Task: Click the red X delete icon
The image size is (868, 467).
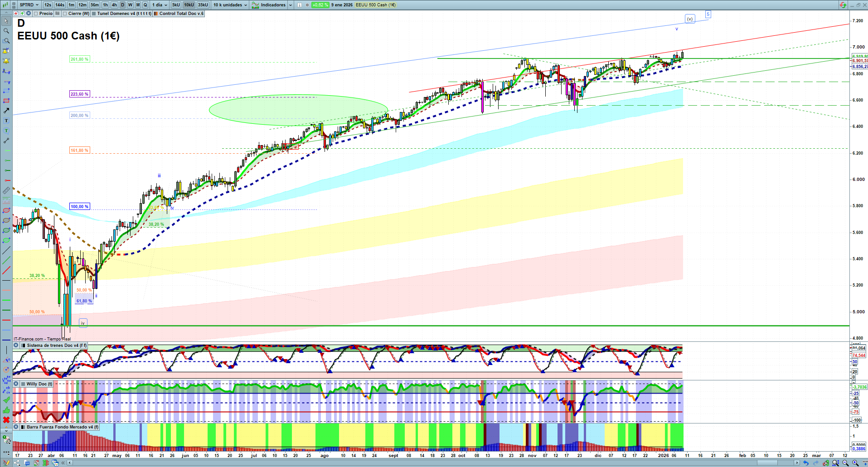Action: coord(6,420)
